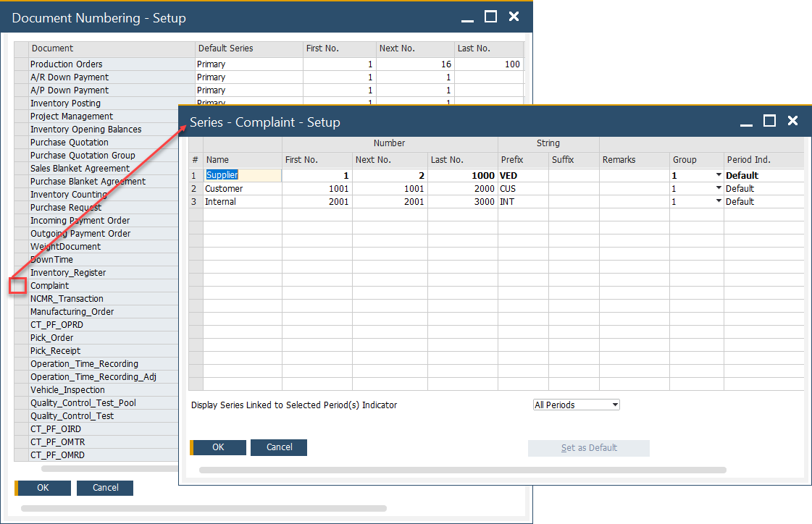The height and width of the screenshot is (524, 812).
Task: Click Cancel in Document Numbering window
Action: point(105,488)
